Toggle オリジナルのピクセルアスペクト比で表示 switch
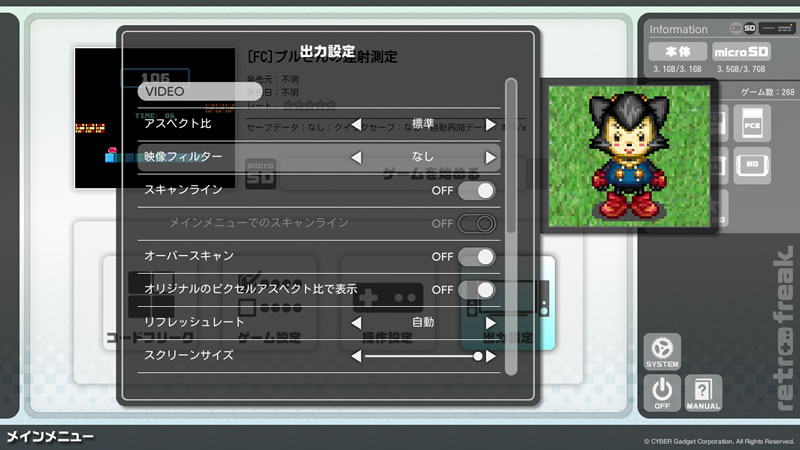The height and width of the screenshot is (450, 800). click(476, 289)
